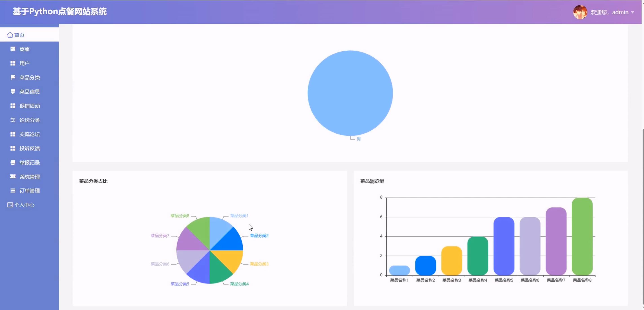Click the green 菜品名称8 bar

582,237
